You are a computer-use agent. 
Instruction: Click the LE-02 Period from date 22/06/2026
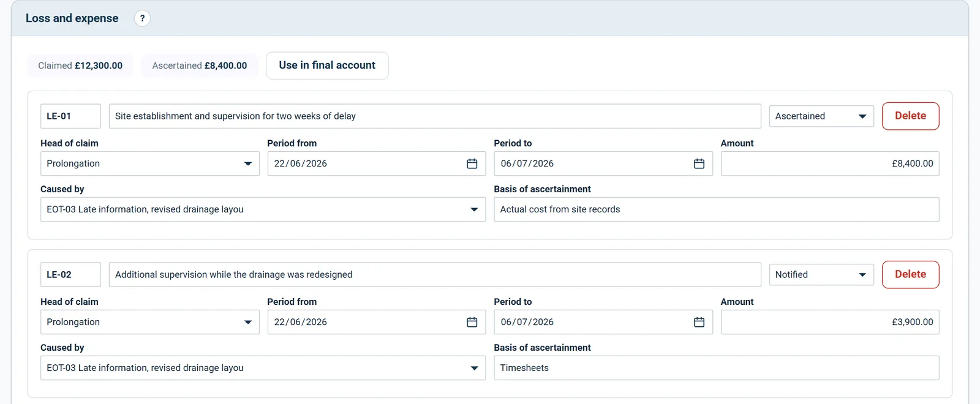301,322
